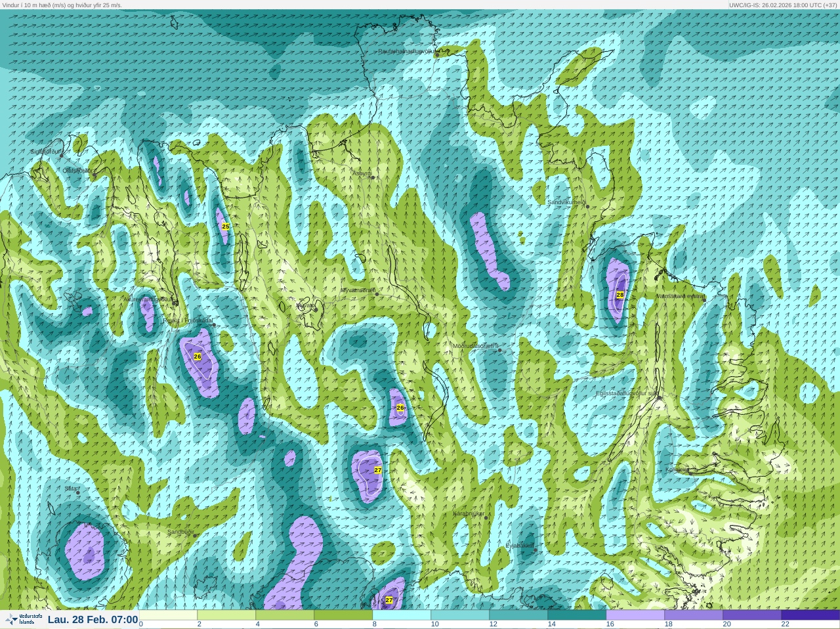The image size is (840, 629).
Task: Click gust label 26 below Reykir í Fnjóskadal
Action: (198, 357)
